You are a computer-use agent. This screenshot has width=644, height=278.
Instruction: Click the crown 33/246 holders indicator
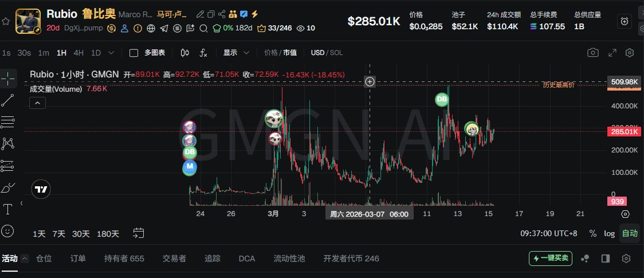click(x=274, y=28)
